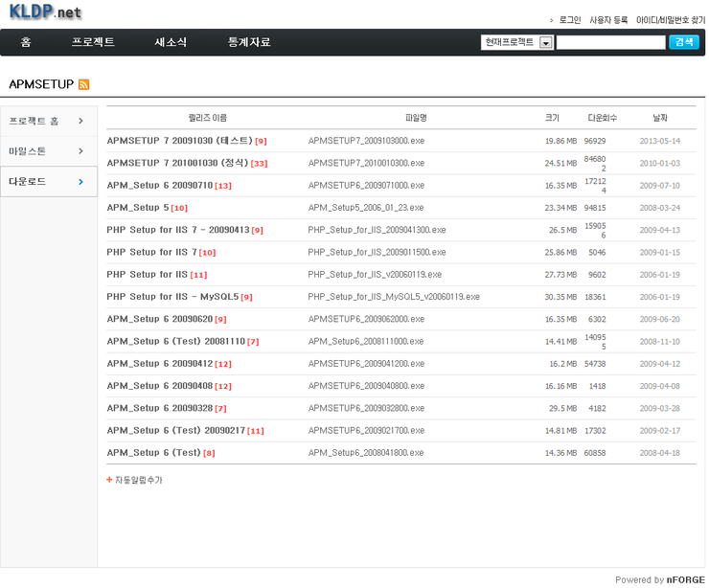
Task: Download file APMSETUP6_2009032800.exe
Action: click(366, 408)
